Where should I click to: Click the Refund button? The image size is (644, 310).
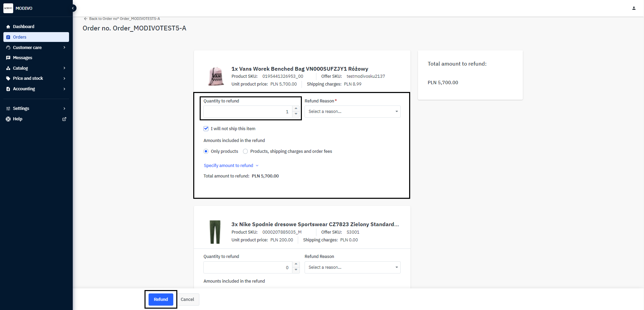(x=160, y=299)
